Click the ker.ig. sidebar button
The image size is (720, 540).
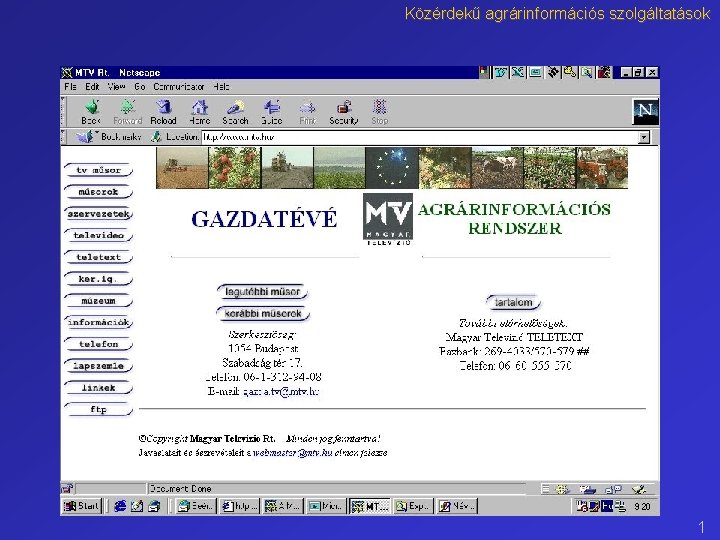(x=98, y=279)
